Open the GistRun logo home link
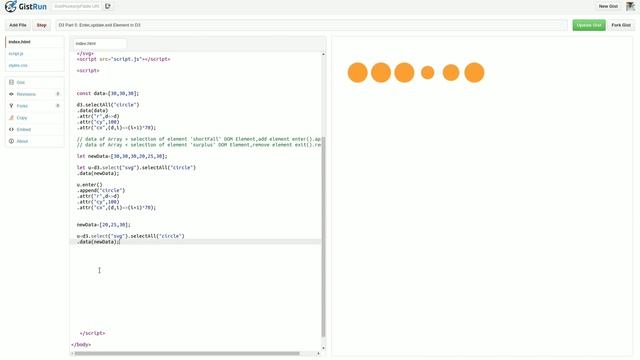The image size is (640, 360). point(25,7)
